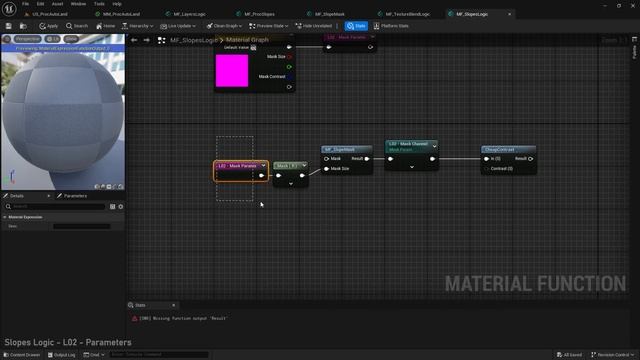640x360 pixels.
Task: Click MF_SlopeMask Mask input pin
Action: point(327,159)
